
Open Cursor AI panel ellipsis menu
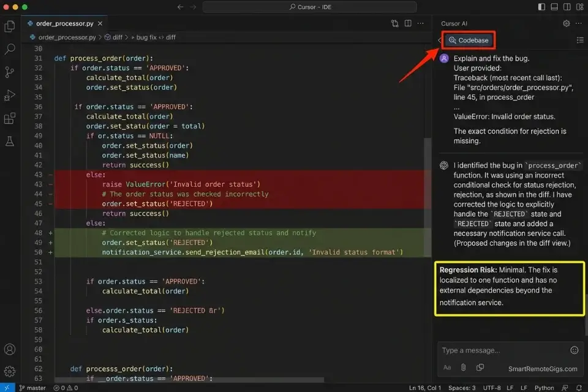click(579, 23)
